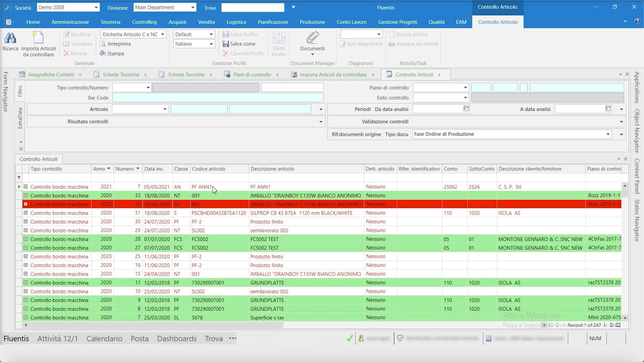Open Dashboards in bottom bar
The height and width of the screenshot is (362, 644).
[x=177, y=338]
